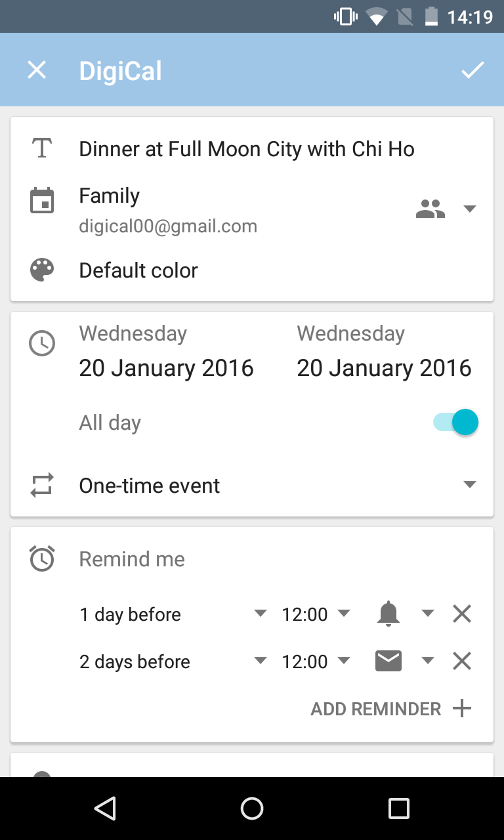
Task: Choose the Default color option
Action: coord(138,270)
